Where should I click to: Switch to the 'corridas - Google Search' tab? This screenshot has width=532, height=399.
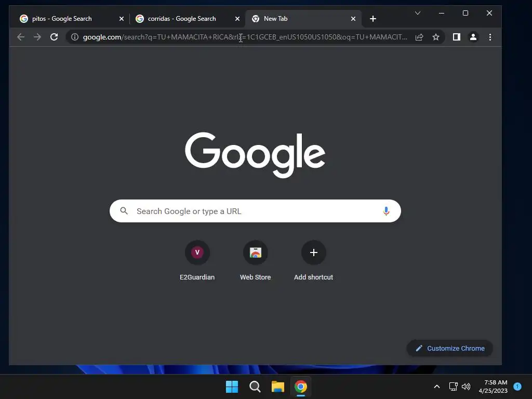[x=187, y=19]
